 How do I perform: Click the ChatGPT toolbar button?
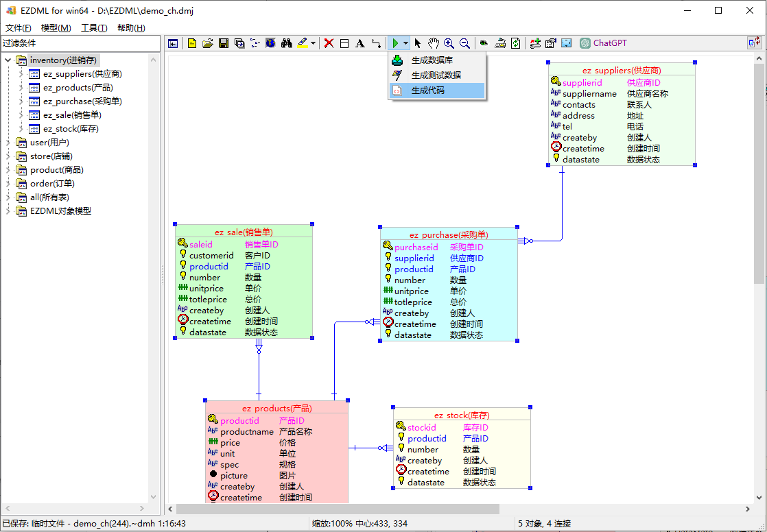[x=603, y=43]
